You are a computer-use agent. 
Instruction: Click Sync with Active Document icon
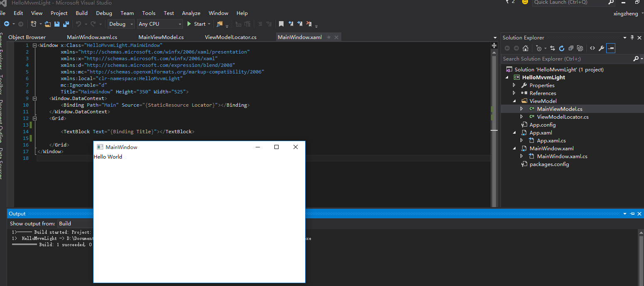(553, 48)
